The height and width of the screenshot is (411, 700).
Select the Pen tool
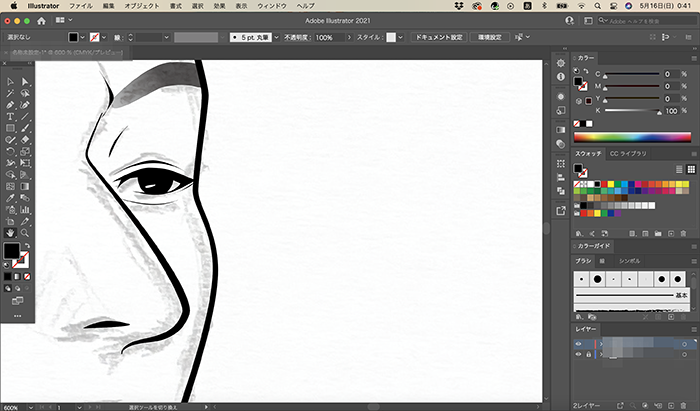pyautogui.click(x=10, y=105)
